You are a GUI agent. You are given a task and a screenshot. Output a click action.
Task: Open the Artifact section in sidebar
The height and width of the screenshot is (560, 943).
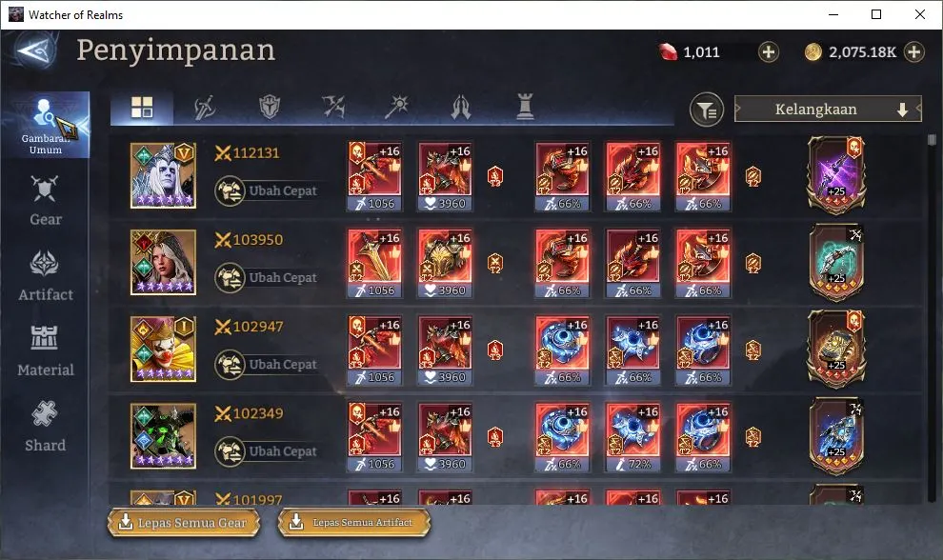click(45, 275)
